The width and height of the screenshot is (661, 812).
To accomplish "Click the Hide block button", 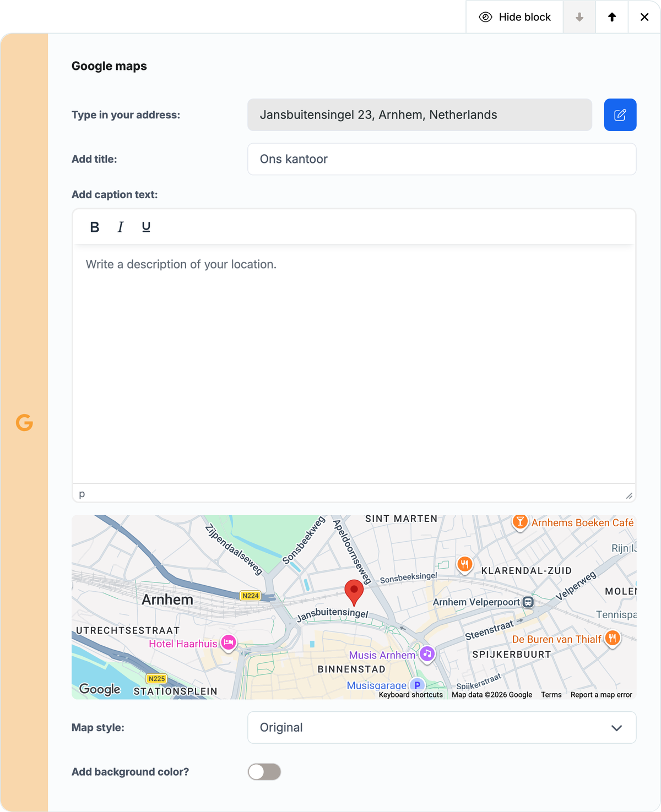I will pyautogui.click(x=514, y=17).
